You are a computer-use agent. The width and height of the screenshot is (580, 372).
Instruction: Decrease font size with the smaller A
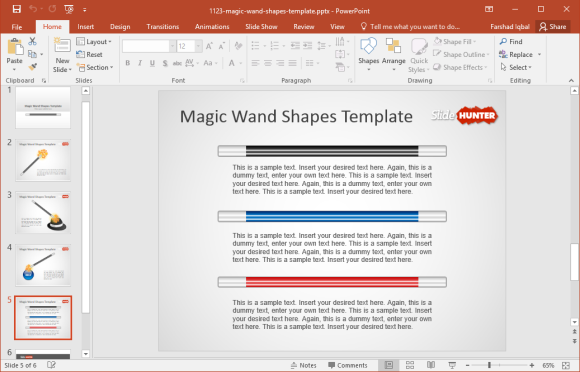click(222, 46)
